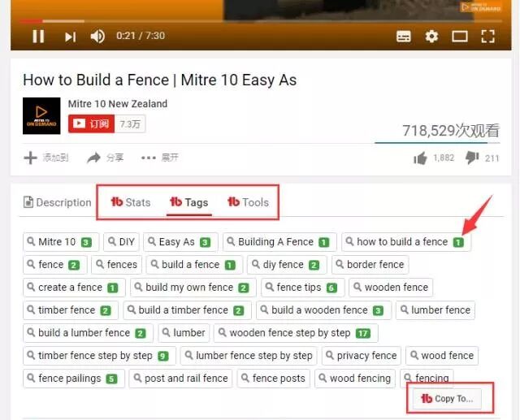Screen dimensions: 520x420
Task: Click rank 6 badge on fence tips
Action: pyautogui.click(x=331, y=288)
